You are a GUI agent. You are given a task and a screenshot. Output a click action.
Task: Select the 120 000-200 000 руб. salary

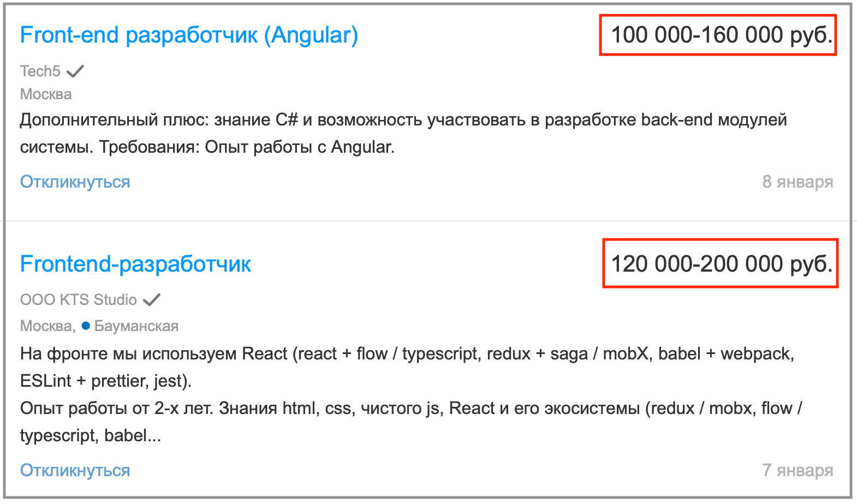(x=721, y=264)
